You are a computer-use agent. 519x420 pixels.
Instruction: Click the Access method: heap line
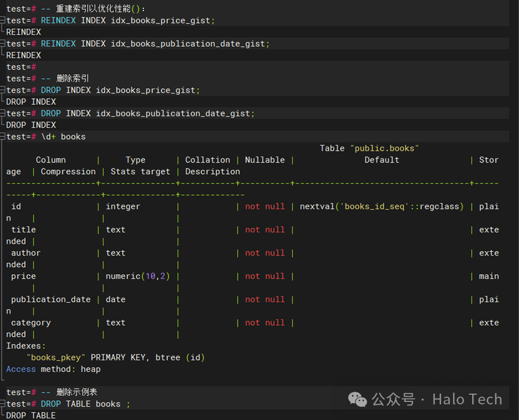pyautogui.click(x=53, y=369)
